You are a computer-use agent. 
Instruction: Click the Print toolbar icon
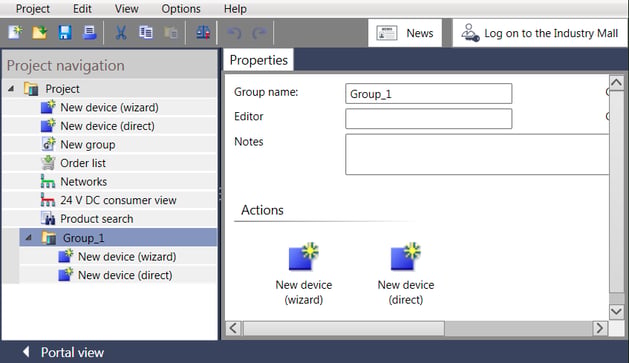89,32
